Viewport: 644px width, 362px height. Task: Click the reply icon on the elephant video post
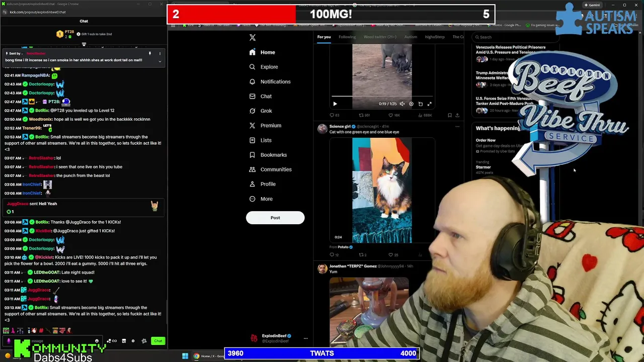[x=332, y=115]
